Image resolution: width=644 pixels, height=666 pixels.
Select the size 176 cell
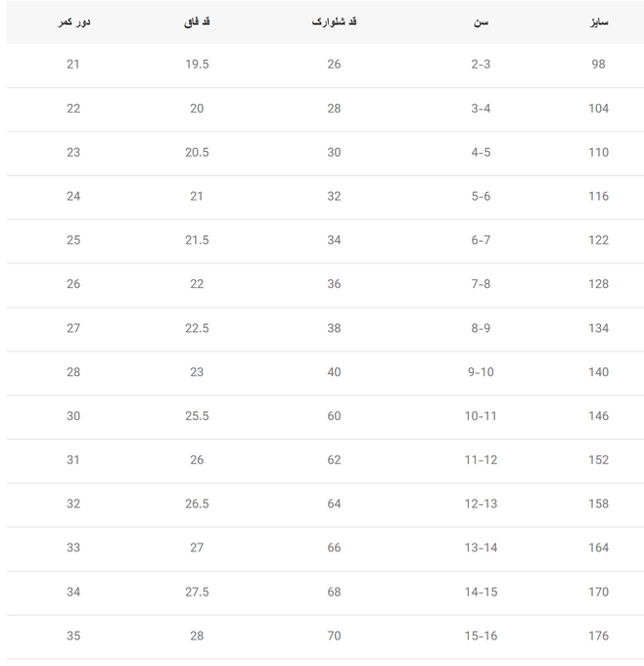599,636
